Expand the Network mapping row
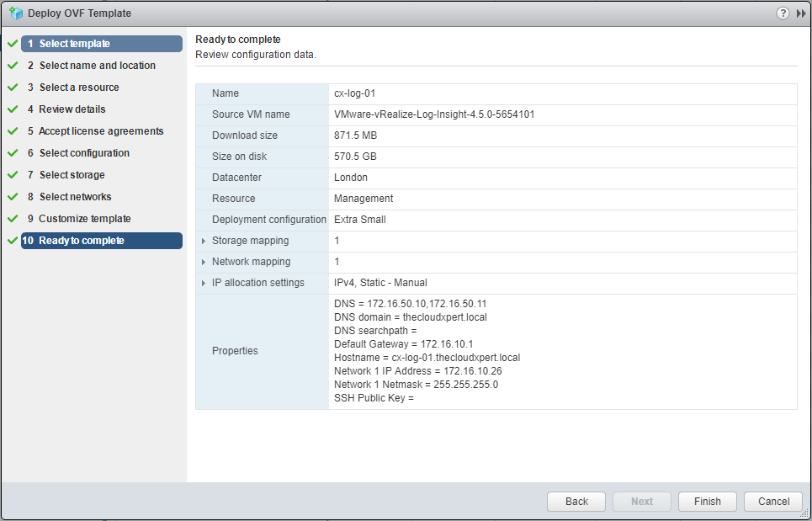The image size is (812, 521). [204, 263]
